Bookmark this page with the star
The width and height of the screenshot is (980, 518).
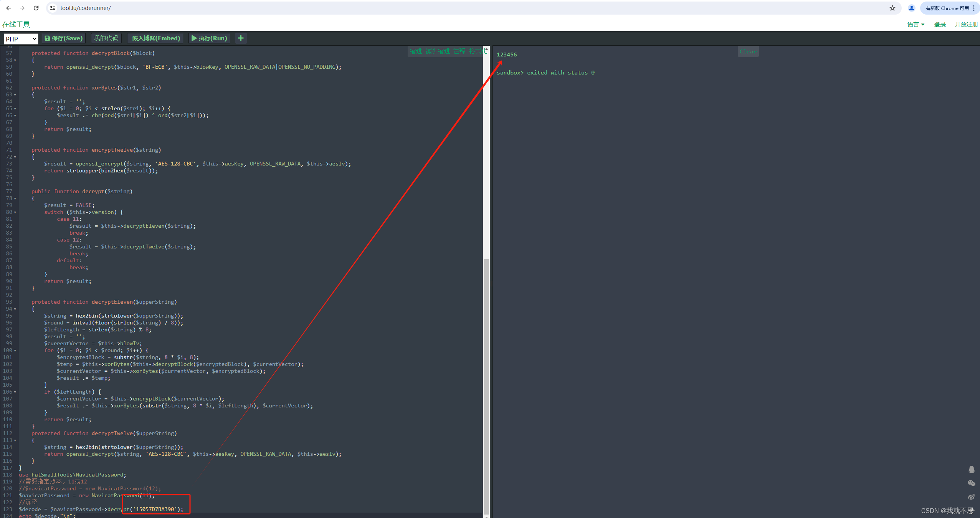point(892,8)
